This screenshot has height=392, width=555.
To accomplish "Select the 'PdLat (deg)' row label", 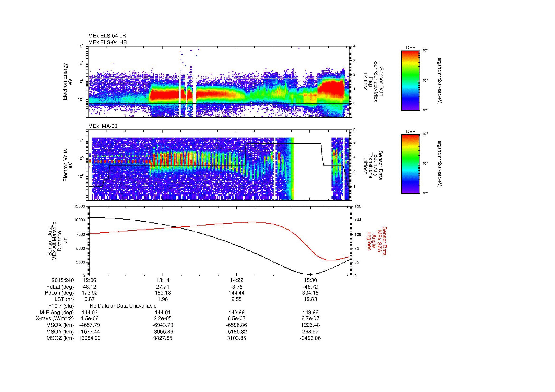I will [x=60, y=287].
